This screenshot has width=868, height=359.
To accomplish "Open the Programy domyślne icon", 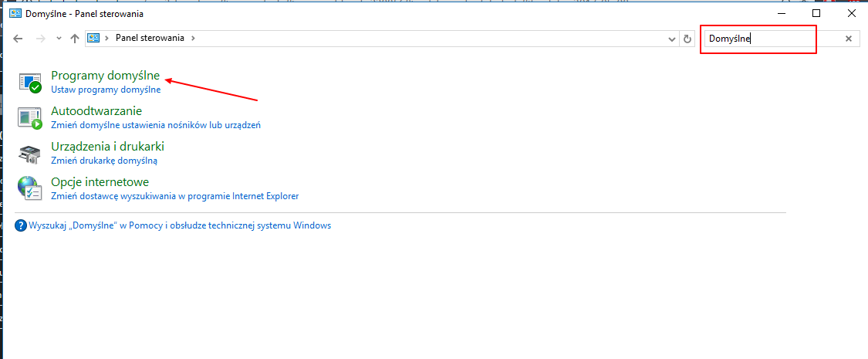I will pyautogui.click(x=30, y=83).
